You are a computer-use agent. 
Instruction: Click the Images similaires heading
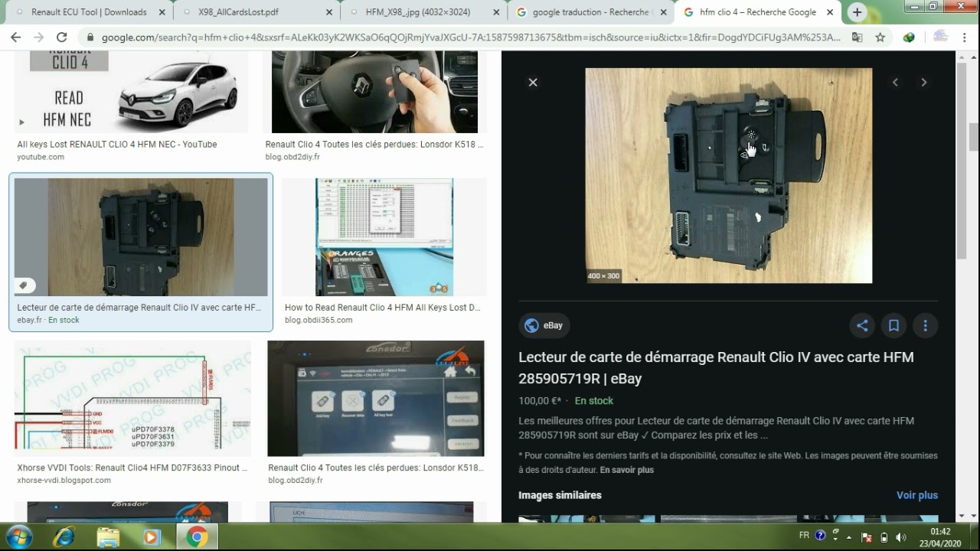click(x=560, y=495)
